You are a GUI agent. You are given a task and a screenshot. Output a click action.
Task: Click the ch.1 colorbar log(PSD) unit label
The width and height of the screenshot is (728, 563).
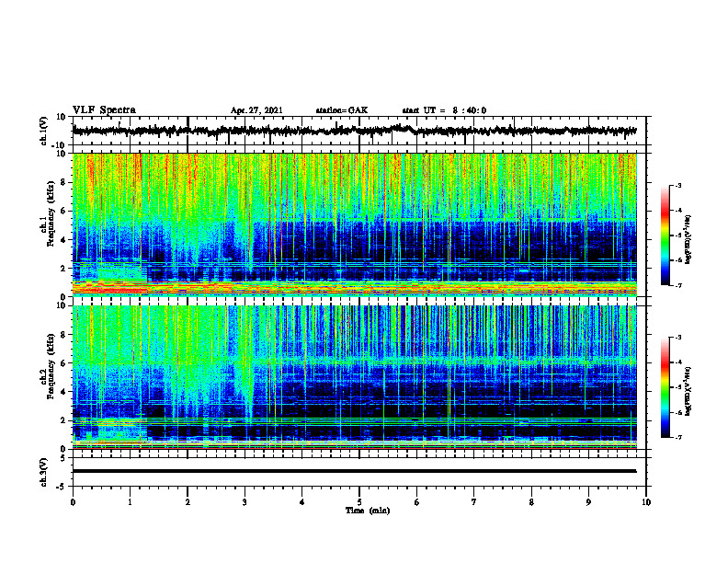tap(688, 240)
